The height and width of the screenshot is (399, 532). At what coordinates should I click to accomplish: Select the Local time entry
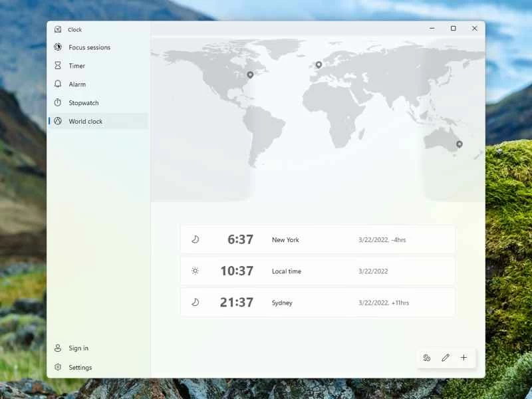tap(317, 271)
